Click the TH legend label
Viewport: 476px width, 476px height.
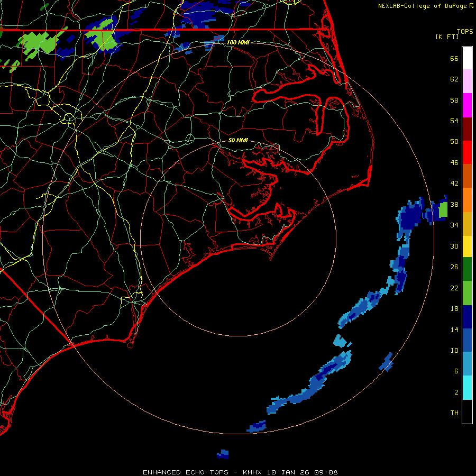click(x=454, y=413)
